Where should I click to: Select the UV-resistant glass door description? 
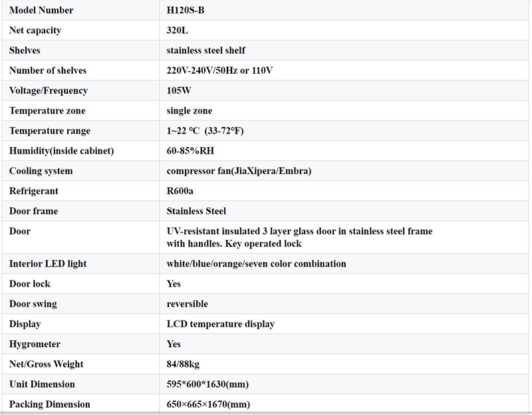click(x=299, y=237)
